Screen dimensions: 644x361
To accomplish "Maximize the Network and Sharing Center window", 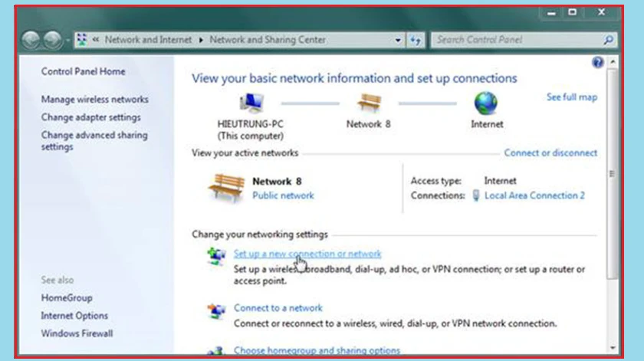I will (573, 12).
